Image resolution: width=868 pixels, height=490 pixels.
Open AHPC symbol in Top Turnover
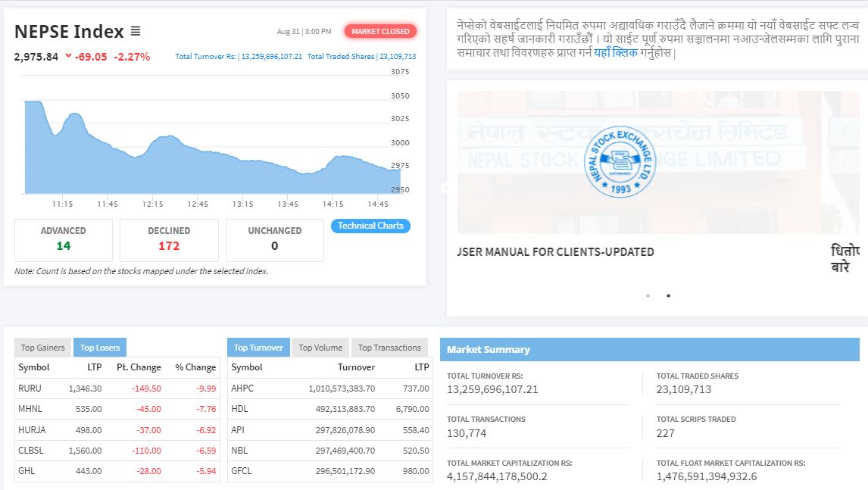click(x=242, y=388)
